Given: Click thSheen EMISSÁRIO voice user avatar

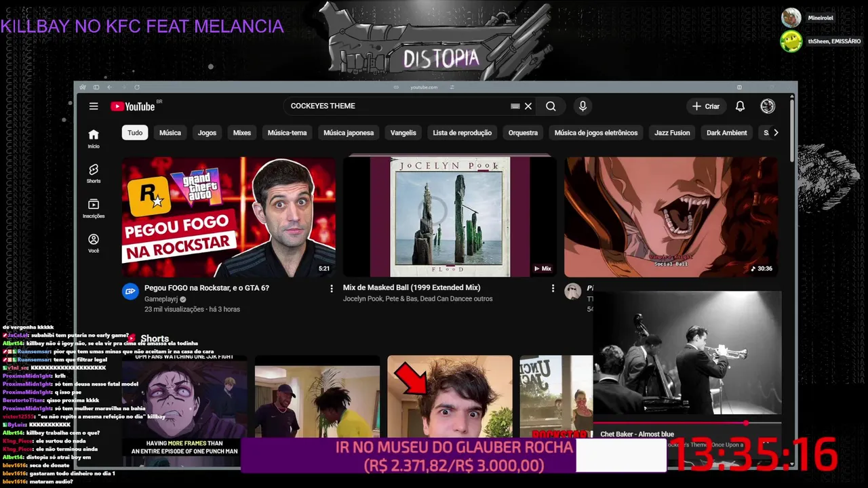Looking at the screenshot, I should (x=791, y=41).
